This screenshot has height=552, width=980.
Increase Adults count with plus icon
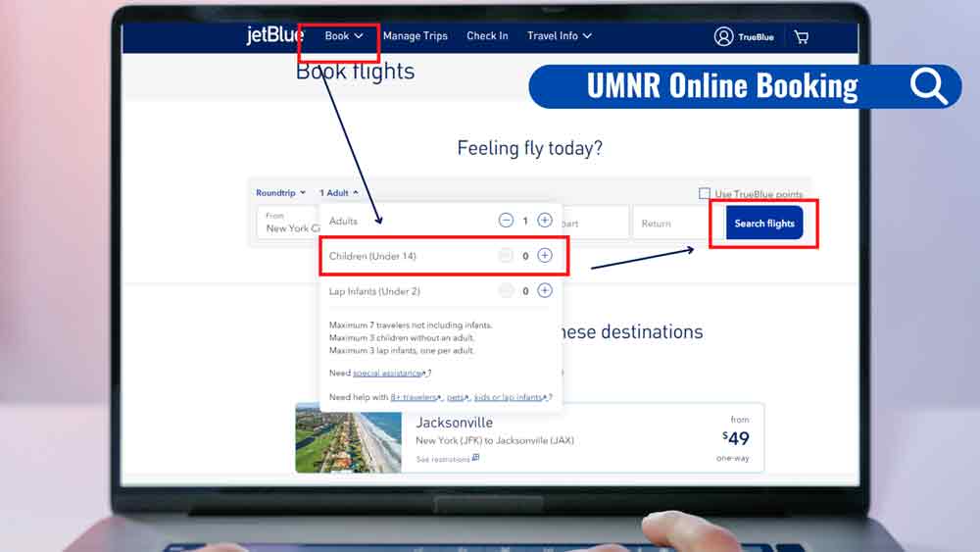coord(545,221)
